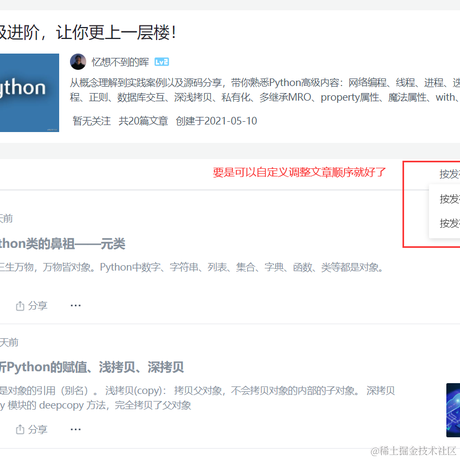Click the 创建于2021-05-10 creation date

click(x=217, y=121)
